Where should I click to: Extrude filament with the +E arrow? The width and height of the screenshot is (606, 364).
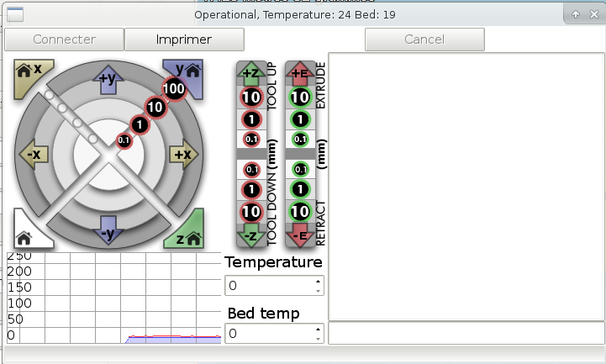(300, 73)
